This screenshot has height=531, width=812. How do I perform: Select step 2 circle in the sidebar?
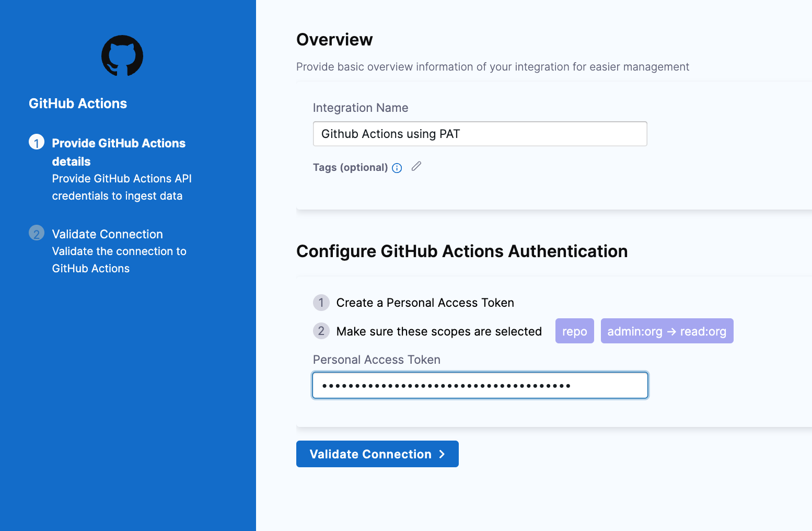36,233
